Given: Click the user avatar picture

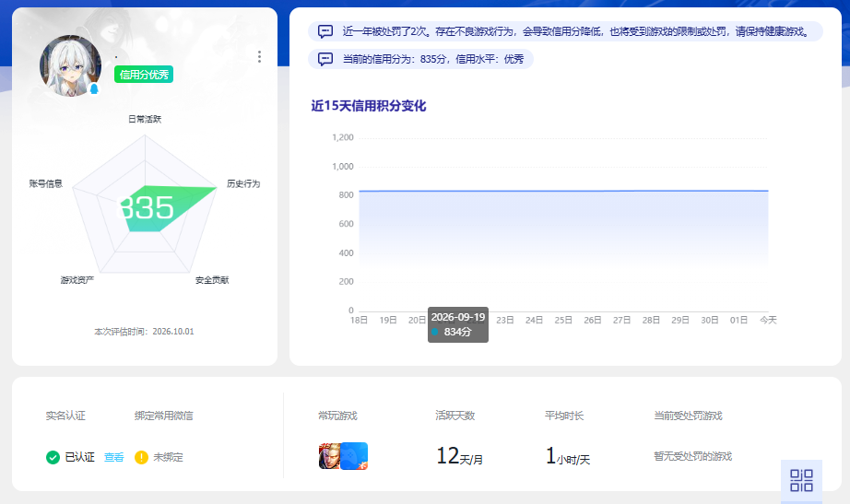Looking at the screenshot, I should [x=70, y=66].
